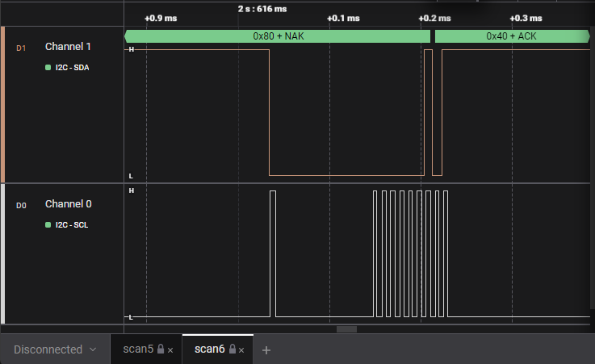
Task: Select the scan6 tab
Action: [x=209, y=349]
